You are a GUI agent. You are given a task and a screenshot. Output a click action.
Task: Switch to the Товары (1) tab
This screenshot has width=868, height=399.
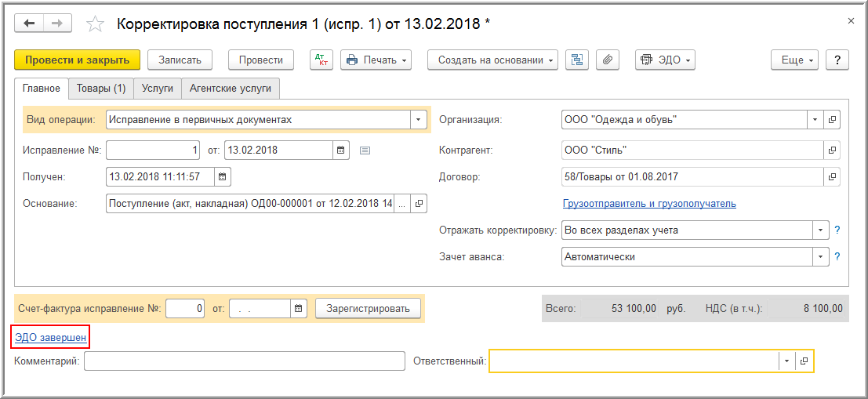pos(101,89)
